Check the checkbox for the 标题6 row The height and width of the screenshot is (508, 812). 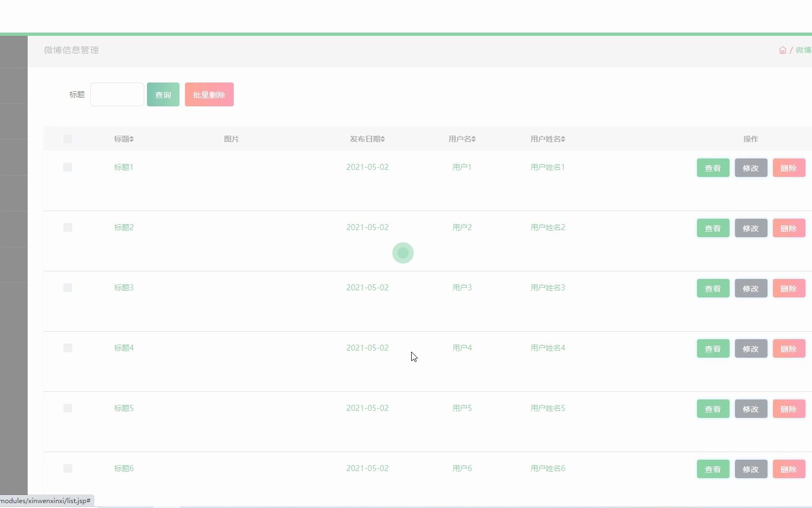pyautogui.click(x=68, y=468)
